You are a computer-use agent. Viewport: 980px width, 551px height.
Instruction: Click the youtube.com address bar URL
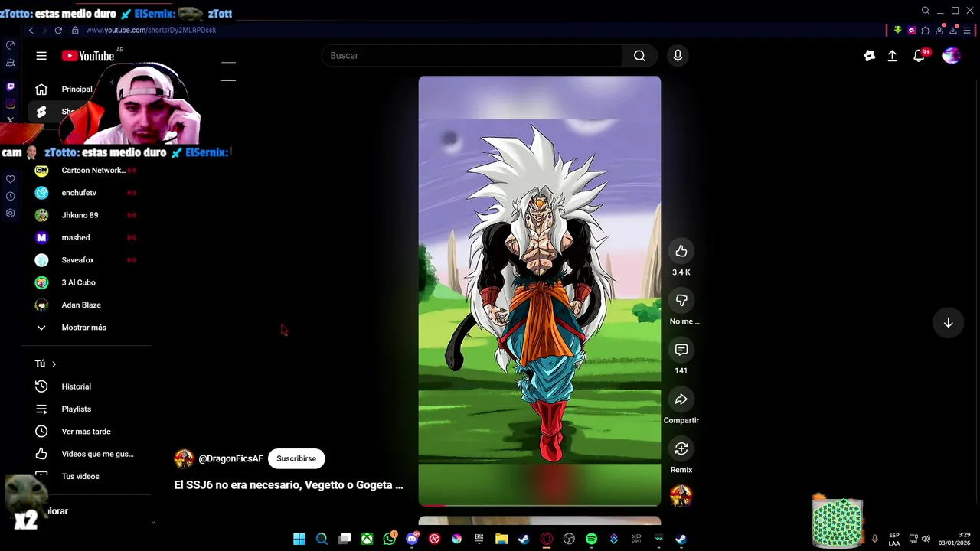(151, 30)
